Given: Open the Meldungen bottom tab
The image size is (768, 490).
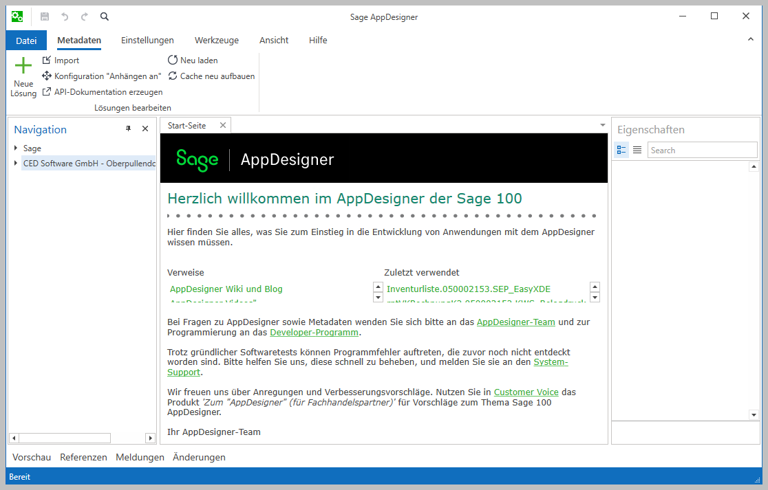Looking at the screenshot, I should pyautogui.click(x=140, y=457).
